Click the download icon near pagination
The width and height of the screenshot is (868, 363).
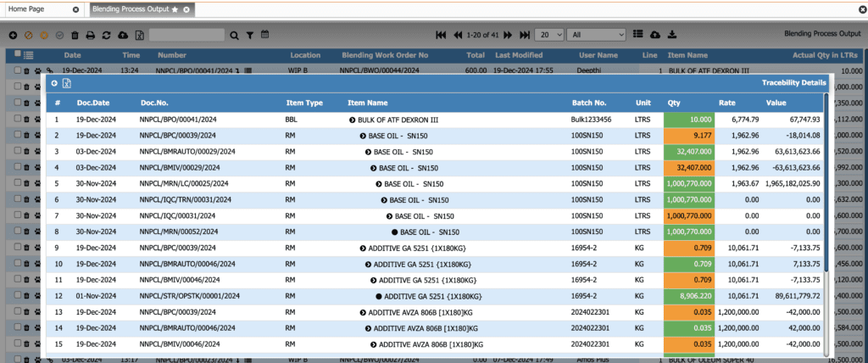click(x=672, y=35)
